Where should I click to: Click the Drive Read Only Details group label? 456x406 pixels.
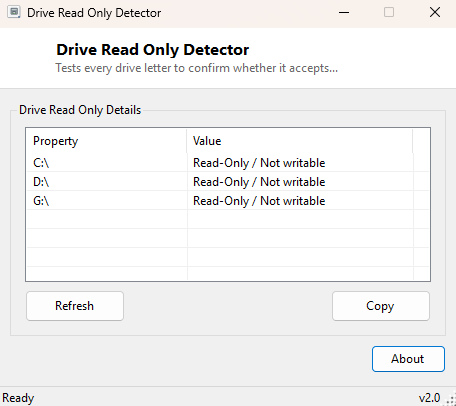(x=80, y=110)
